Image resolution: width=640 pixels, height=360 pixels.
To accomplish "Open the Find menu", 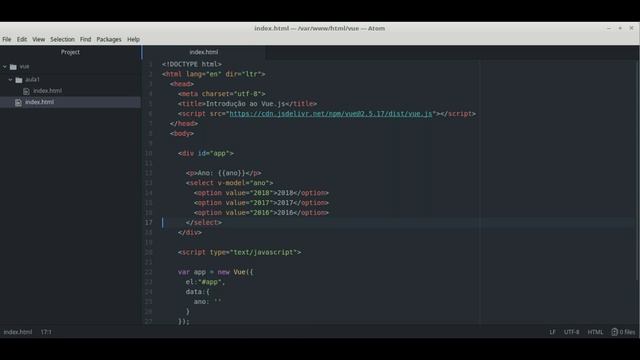I will click(85, 39).
